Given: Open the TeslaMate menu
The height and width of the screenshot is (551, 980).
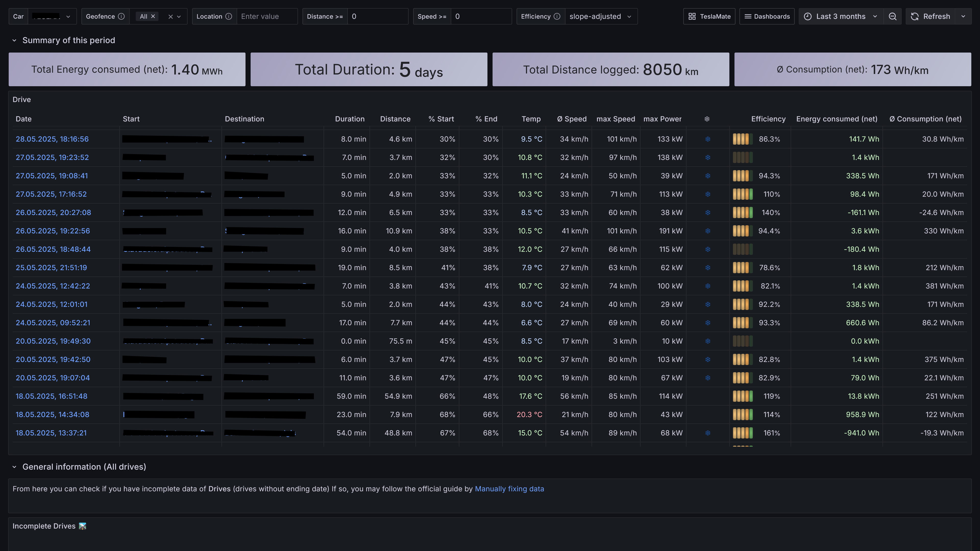Looking at the screenshot, I should [x=709, y=16].
